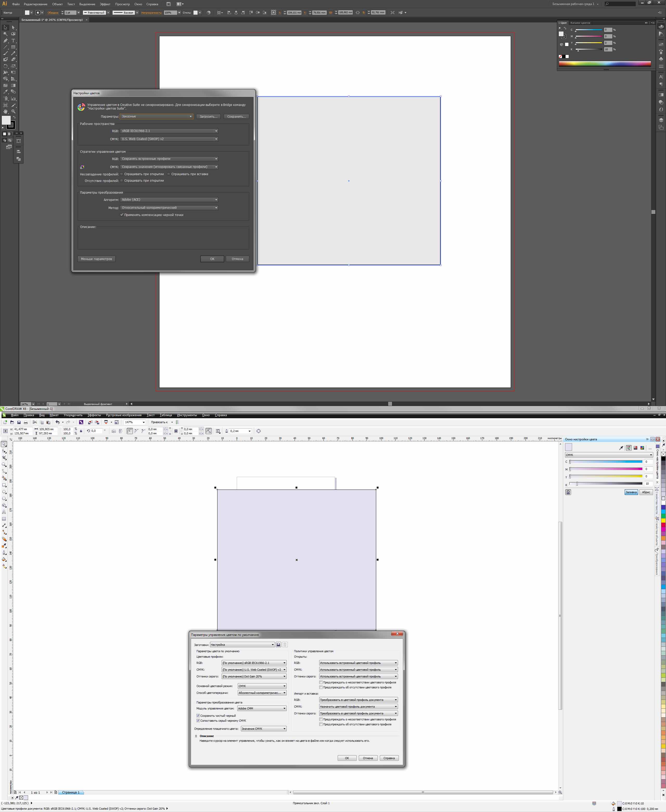This screenshot has width=666, height=812.
Task: Open Illustrator 'Объект' menu
Action: [57, 4]
